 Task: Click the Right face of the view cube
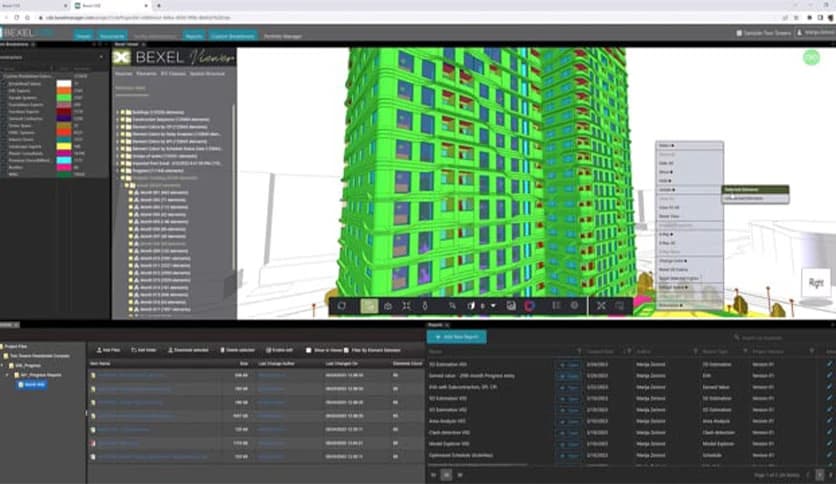(x=816, y=283)
